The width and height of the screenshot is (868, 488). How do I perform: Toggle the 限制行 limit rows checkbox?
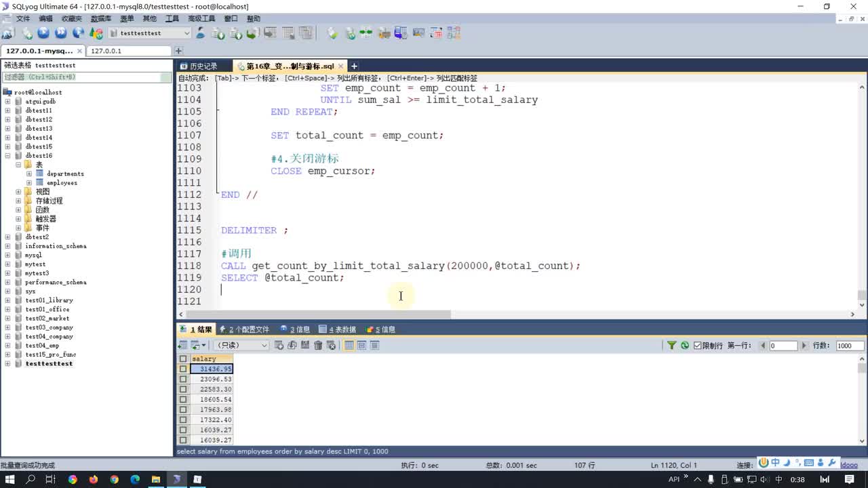(697, 346)
